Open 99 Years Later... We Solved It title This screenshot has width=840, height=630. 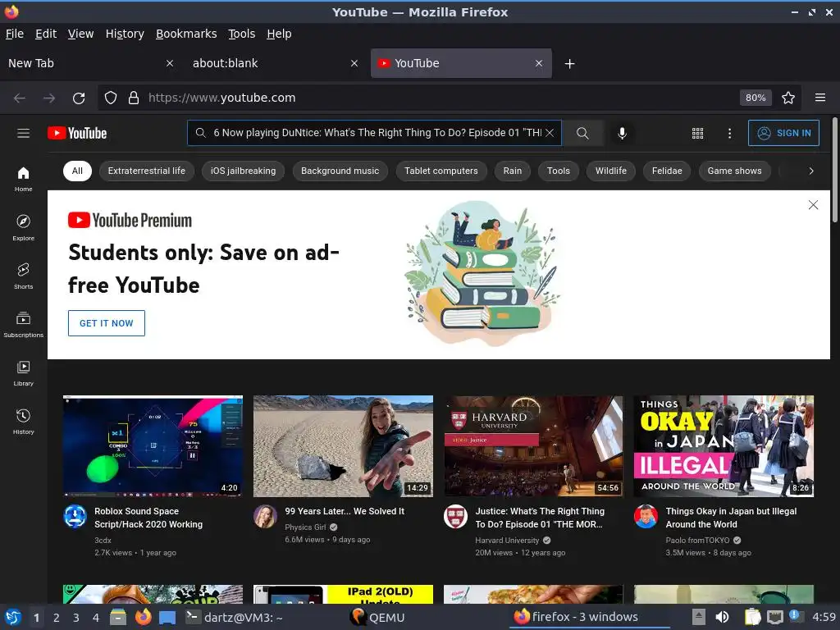(x=345, y=511)
